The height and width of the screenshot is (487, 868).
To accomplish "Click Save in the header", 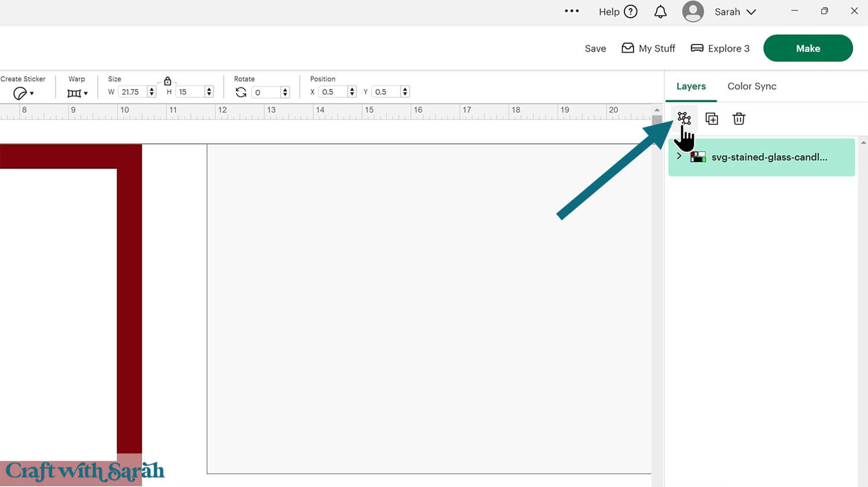I will [x=595, y=49].
